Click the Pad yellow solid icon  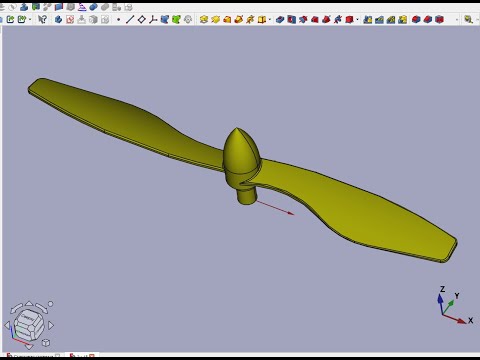click(204, 19)
